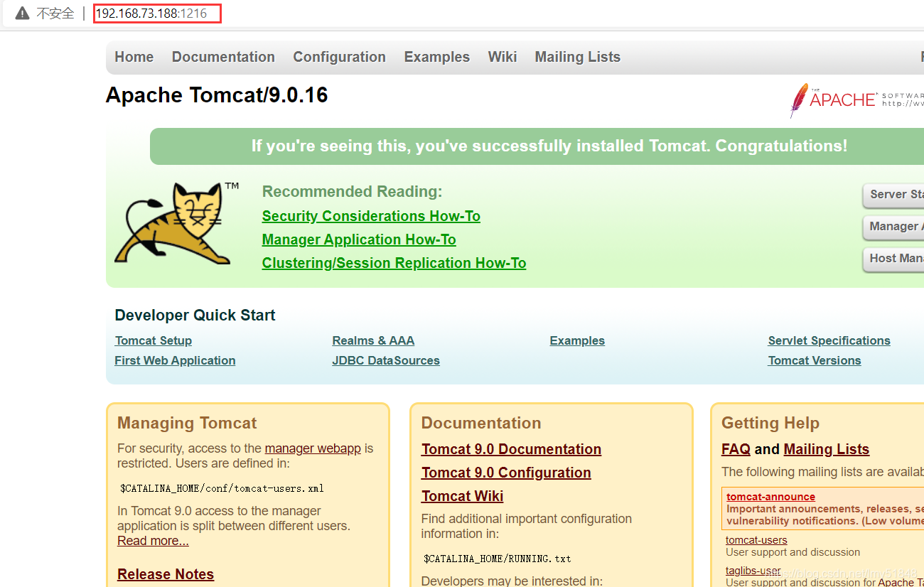Open the Tomcat Wiki link
The height and width of the screenshot is (587, 924).
pyautogui.click(x=462, y=496)
